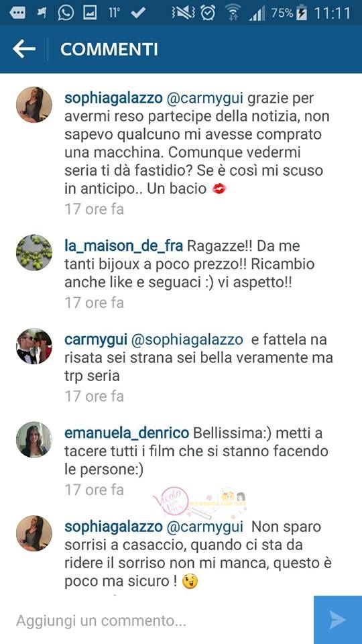The image size is (362, 644).
Task: Tap the back arrow in Commenti header
Action: click(x=24, y=49)
